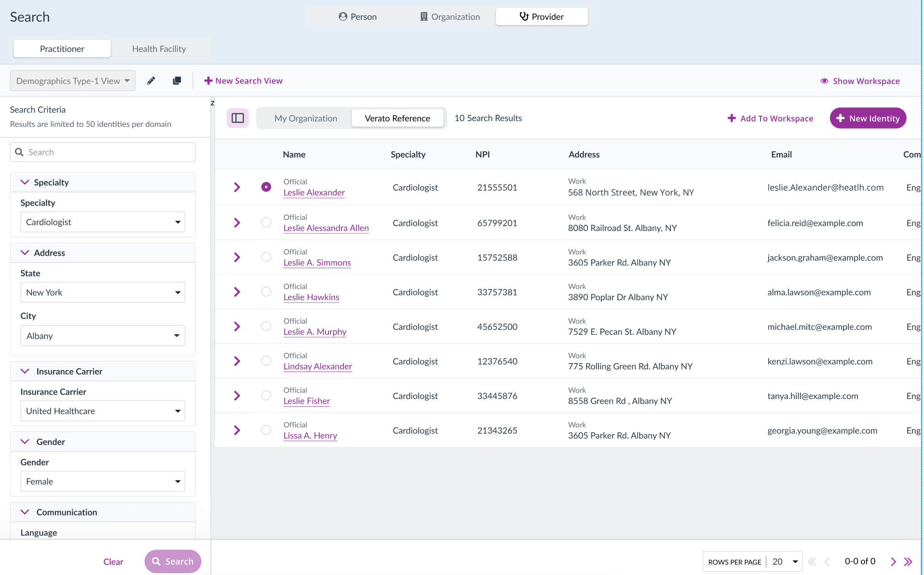Select the Leslie A. Murphy radio button
Viewport: 924px width, 575px height.
pyautogui.click(x=266, y=326)
